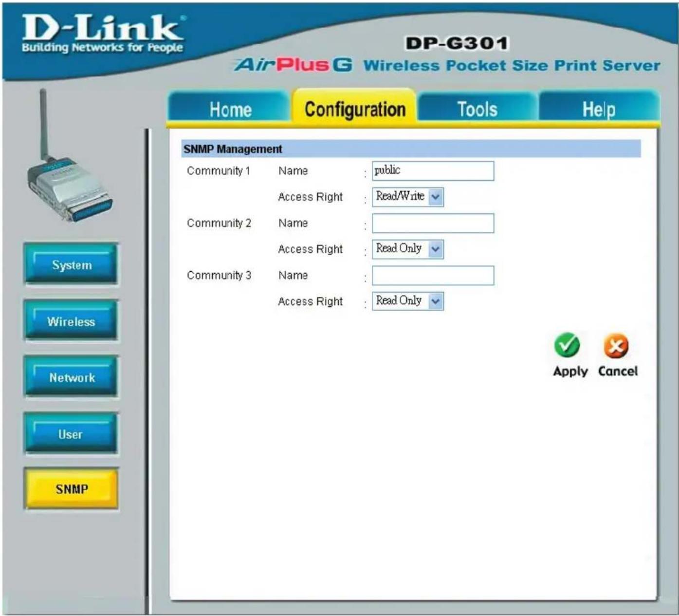Viewport: 679px width, 616px height.
Task: Click the green Apply checkmark icon
Action: [567, 345]
